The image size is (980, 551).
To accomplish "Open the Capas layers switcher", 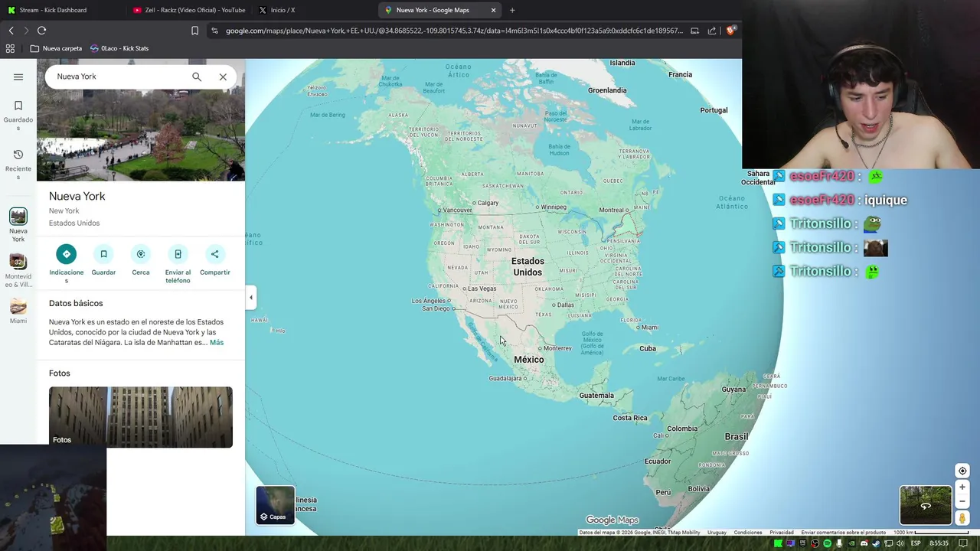I will (x=275, y=506).
